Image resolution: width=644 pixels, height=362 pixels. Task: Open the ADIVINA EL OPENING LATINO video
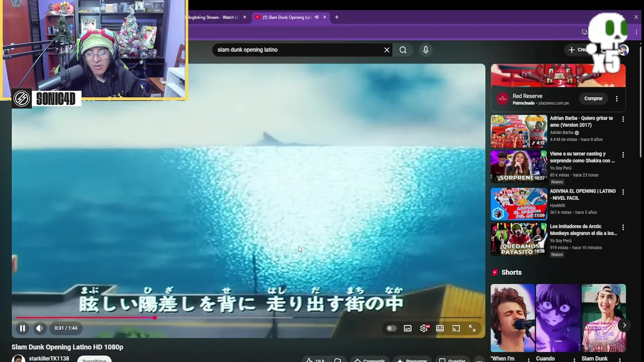click(x=519, y=204)
